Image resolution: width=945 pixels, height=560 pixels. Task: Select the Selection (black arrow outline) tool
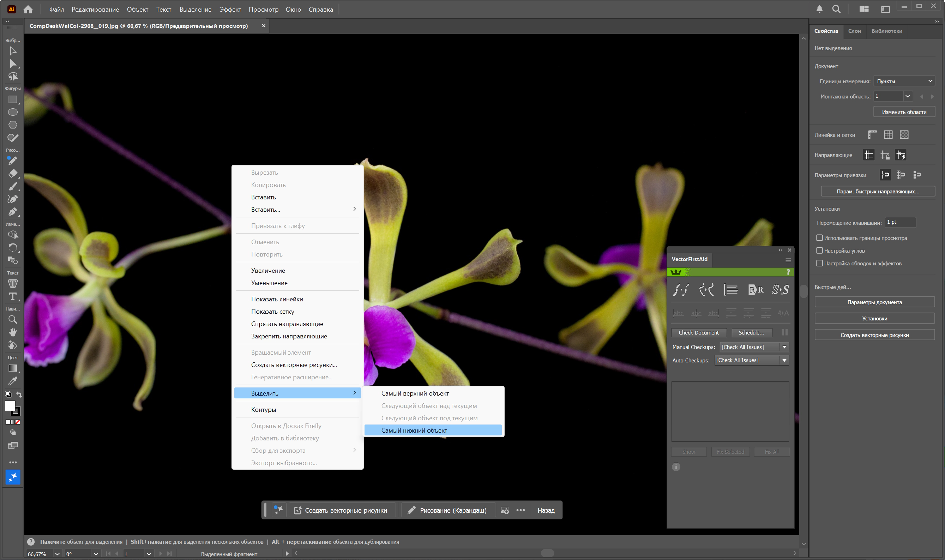pyautogui.click(x=13, y=51)
